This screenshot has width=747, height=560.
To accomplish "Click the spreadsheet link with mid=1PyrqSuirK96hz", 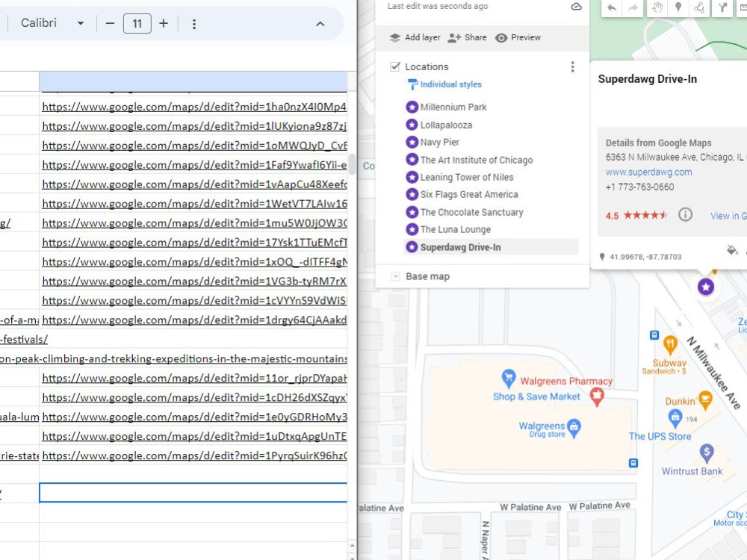I will point(194,455).
